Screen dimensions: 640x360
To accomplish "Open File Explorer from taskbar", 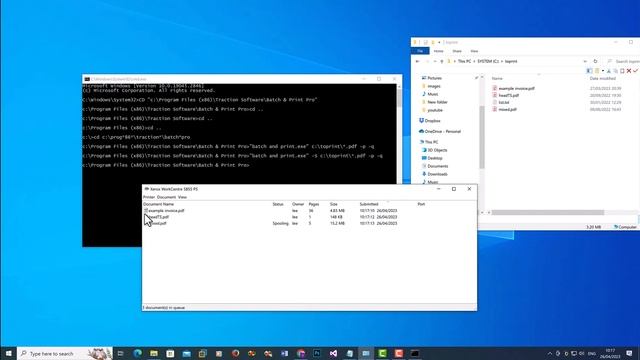I will click(x=154, y=353).
